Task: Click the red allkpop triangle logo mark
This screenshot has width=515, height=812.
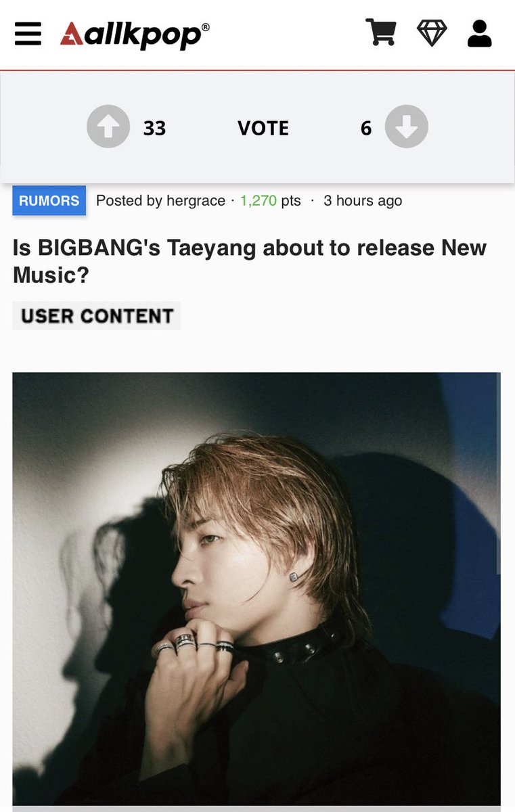Action: click(x=71, y=34)
